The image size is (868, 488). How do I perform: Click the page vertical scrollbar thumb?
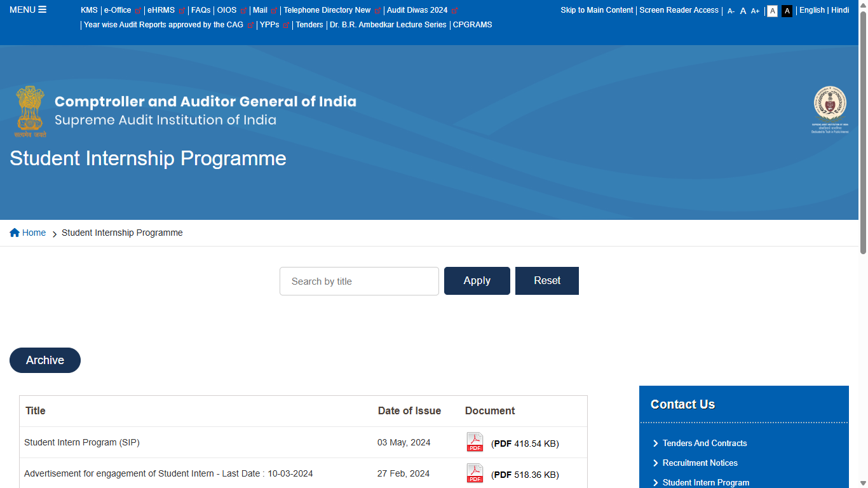[863, 132]
